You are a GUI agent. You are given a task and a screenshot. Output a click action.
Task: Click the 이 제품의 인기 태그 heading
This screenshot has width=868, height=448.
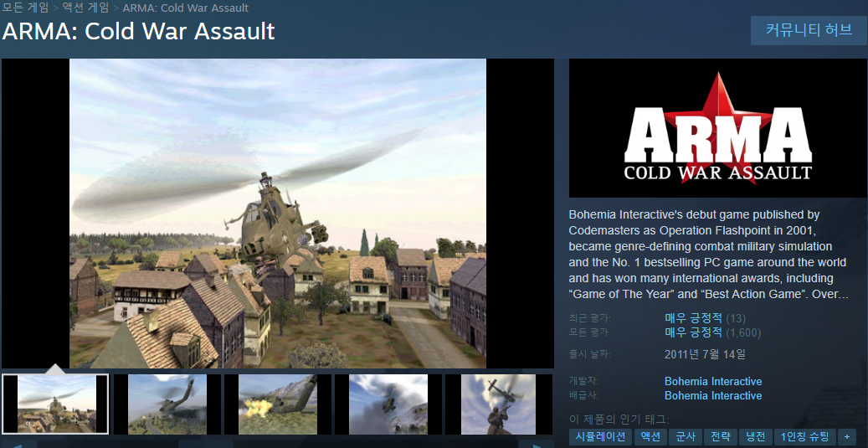coord(619,420)
